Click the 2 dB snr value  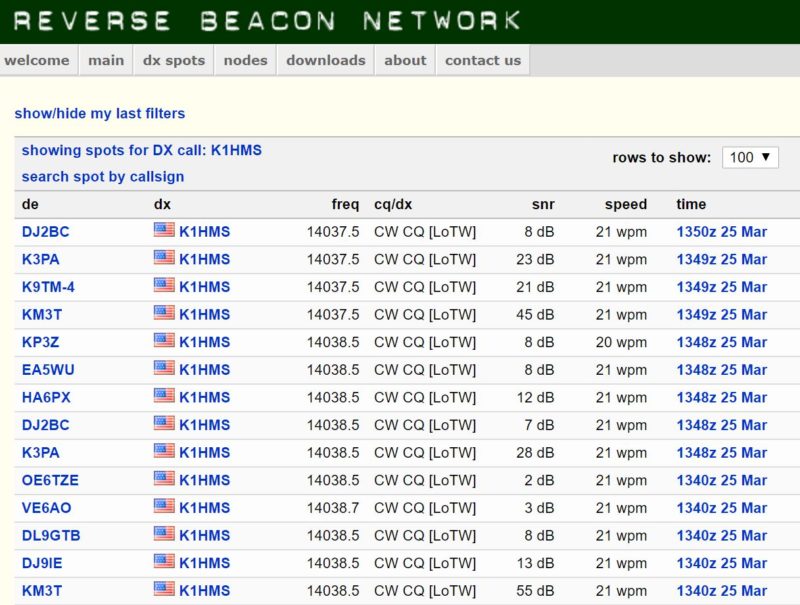pyautogui.click(x=539, y=481)
